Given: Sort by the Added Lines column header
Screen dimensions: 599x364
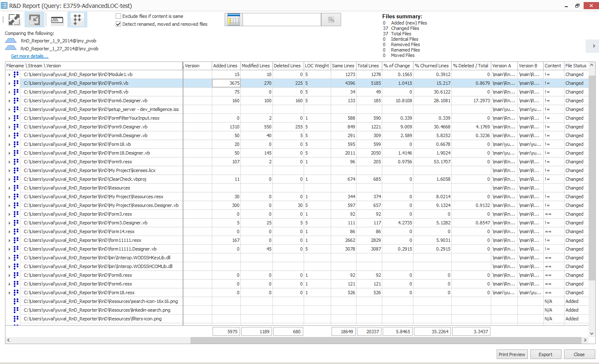Looking at the screenshot, I should (x=225, y=66).
